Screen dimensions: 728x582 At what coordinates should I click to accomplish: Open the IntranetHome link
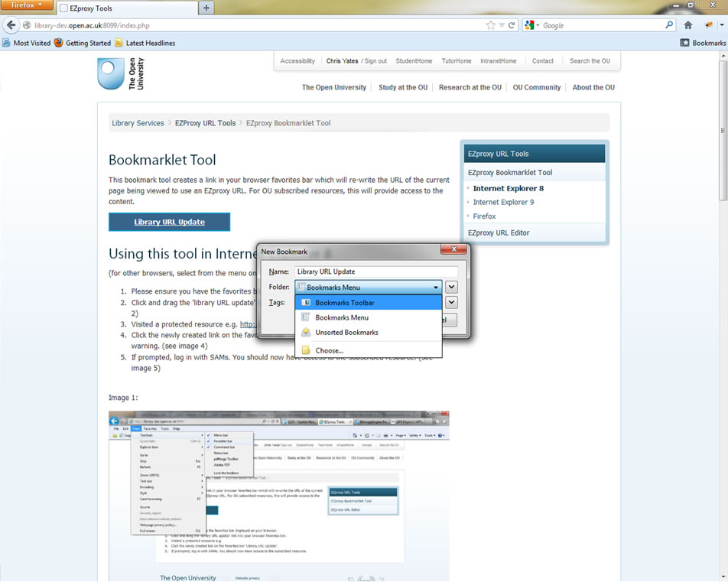click(x=498, y=61)
